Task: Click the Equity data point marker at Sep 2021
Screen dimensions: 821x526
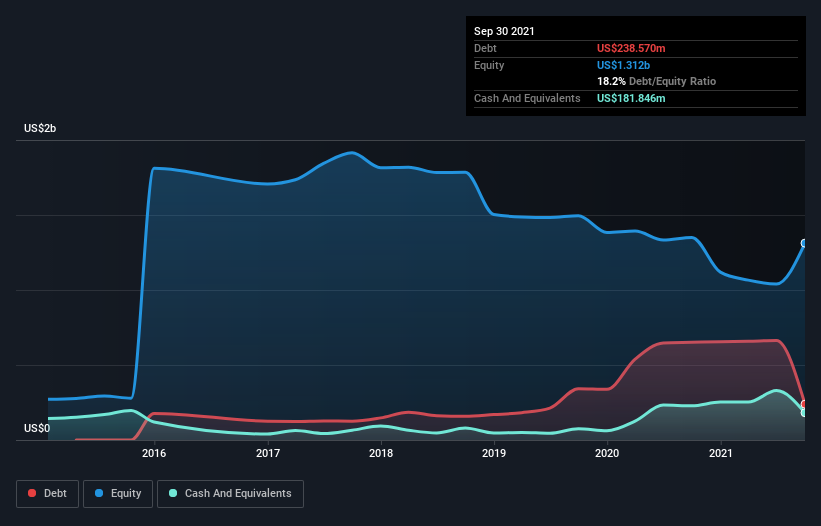Action: point(804,243)
